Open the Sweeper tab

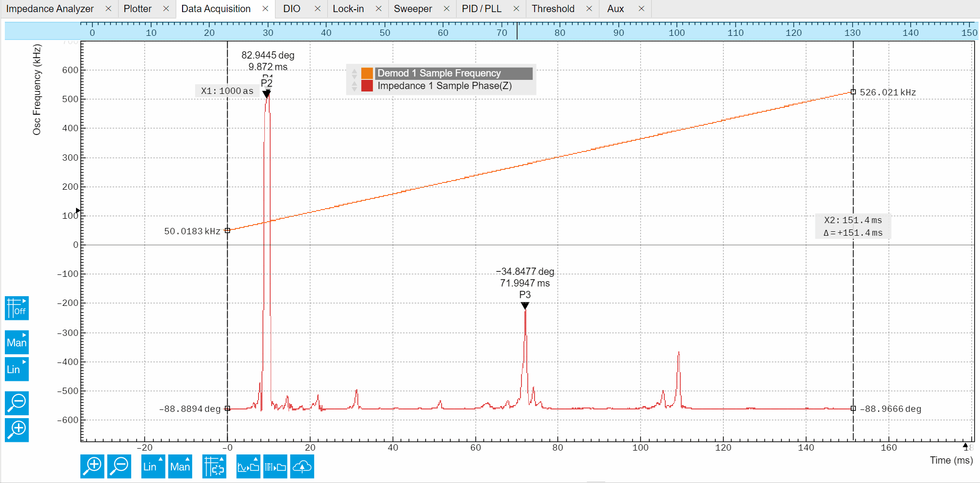pos(413,8)
